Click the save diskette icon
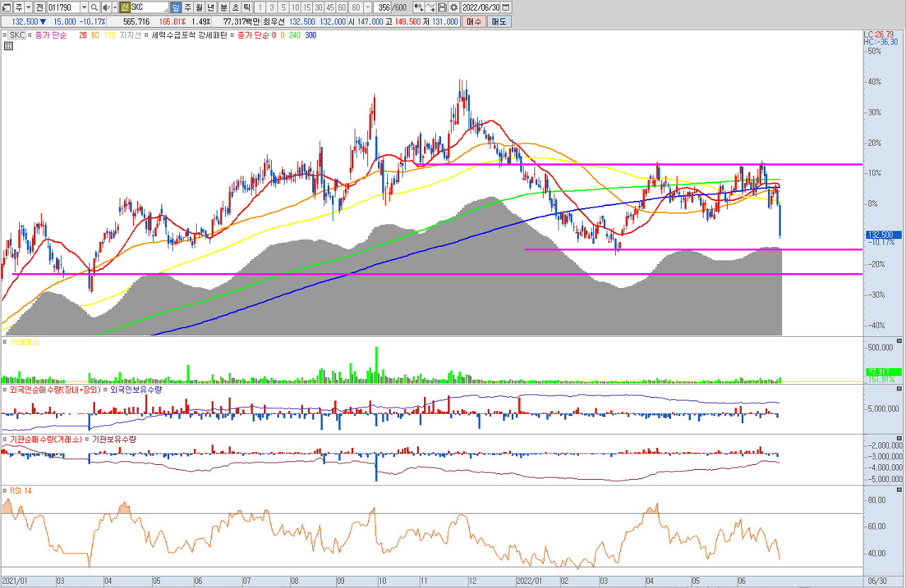 tap(442, 8)
